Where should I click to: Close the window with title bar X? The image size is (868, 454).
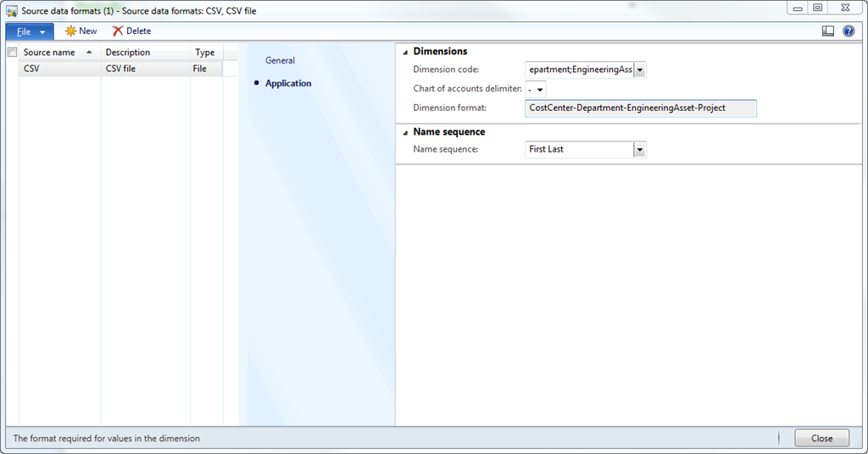(x=845, y=8)
